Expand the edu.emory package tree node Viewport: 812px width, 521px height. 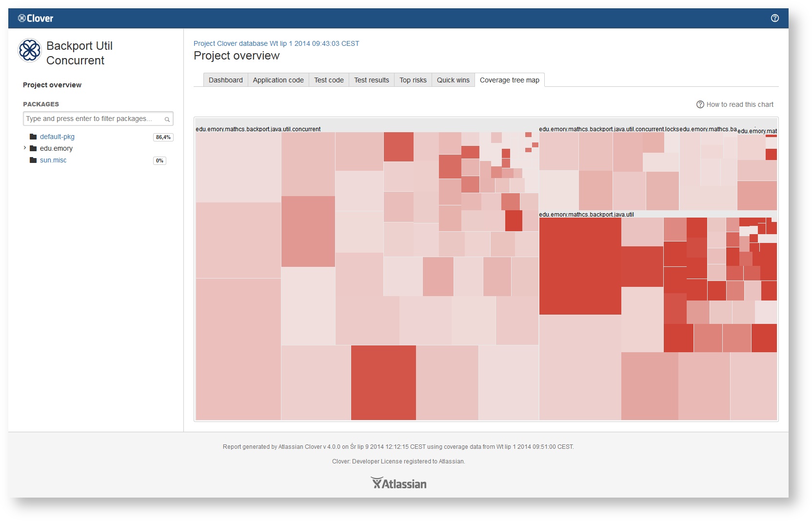(x=25, y=148)
